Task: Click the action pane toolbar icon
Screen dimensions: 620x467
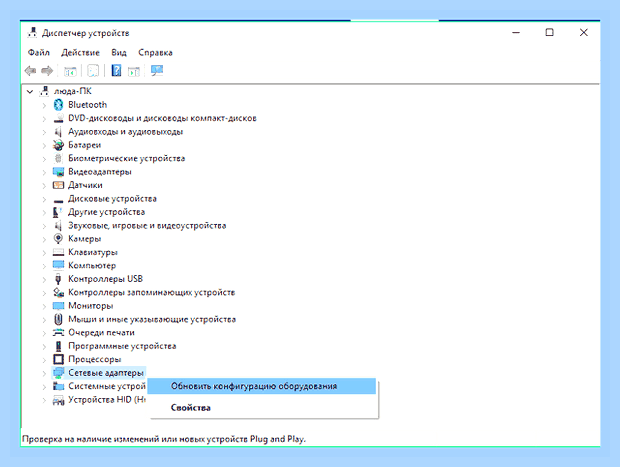Action: click(134, 72)
